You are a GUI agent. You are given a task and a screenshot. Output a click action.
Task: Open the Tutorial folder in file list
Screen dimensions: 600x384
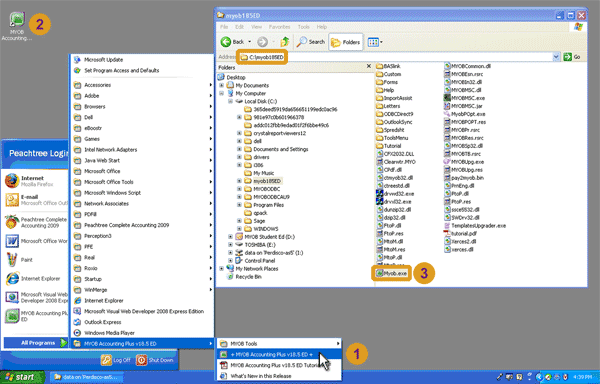[389, 146]
